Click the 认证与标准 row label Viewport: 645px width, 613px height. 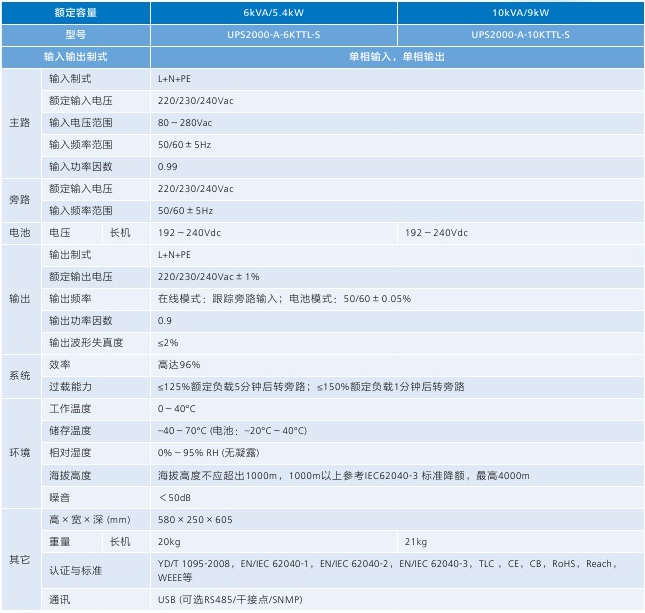(75, 571)
